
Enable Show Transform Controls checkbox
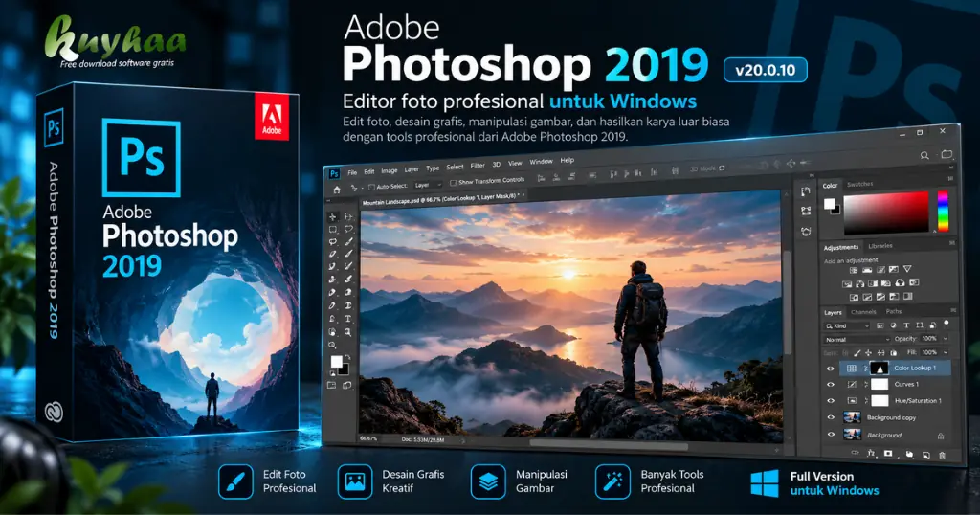point(453,183)
